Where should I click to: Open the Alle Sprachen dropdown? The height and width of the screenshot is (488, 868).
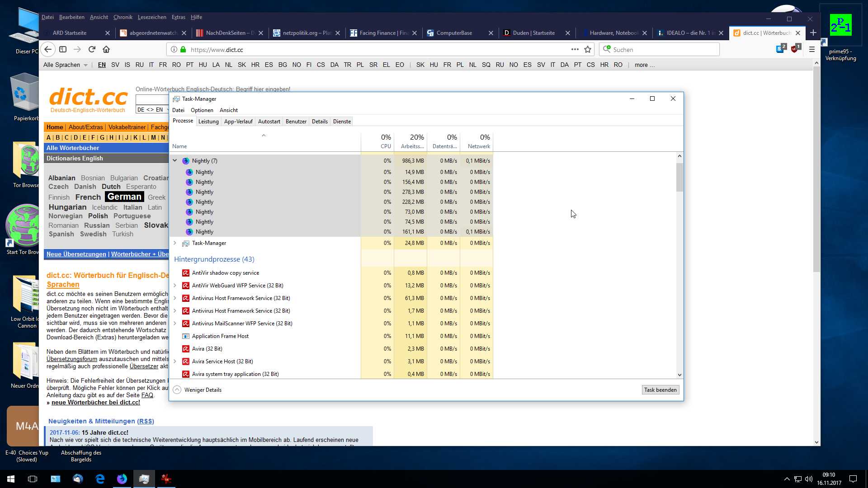point(65,65)
